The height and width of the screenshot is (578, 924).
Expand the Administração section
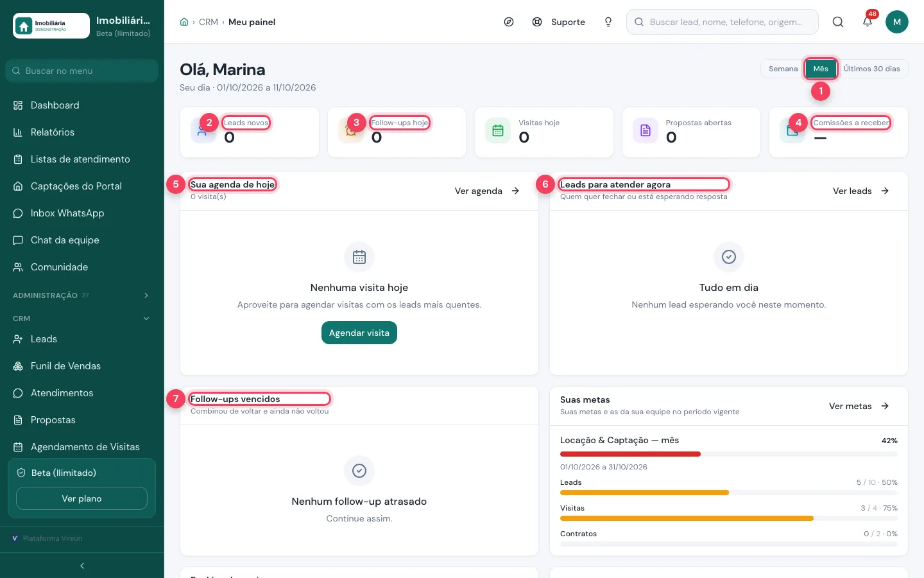81,295
